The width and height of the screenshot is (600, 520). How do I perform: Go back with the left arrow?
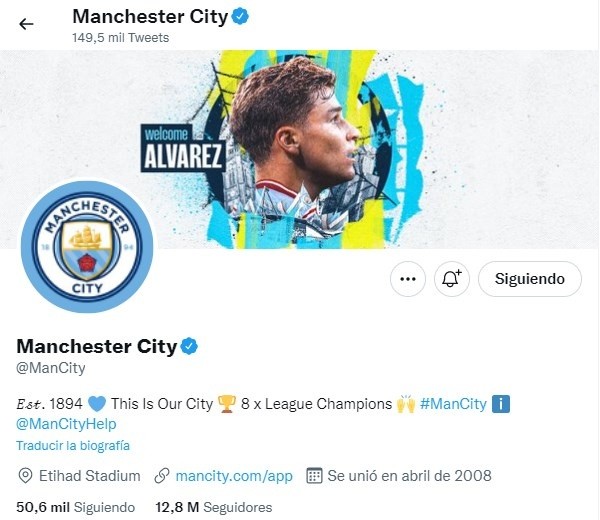pyautogui.click(x=26, y=24)
